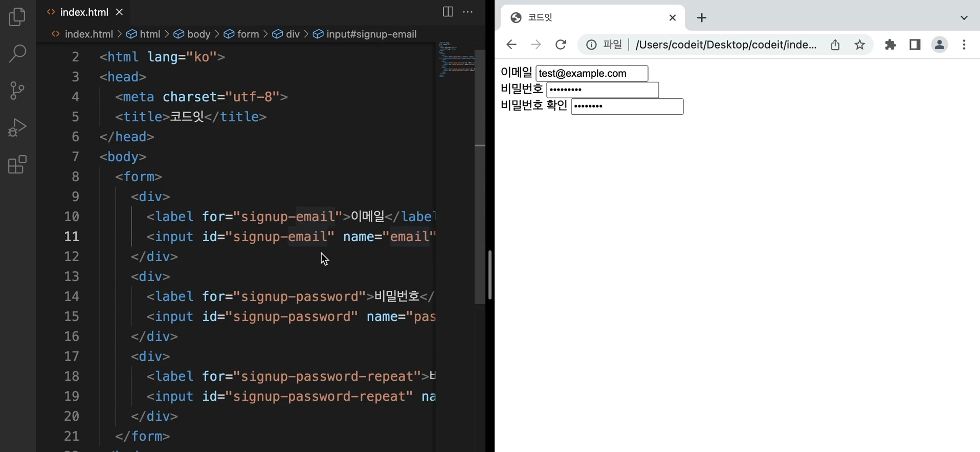Open editor More Actions ellipsis menu
Screen dimensions: 980x452
(x=468, y=12)
